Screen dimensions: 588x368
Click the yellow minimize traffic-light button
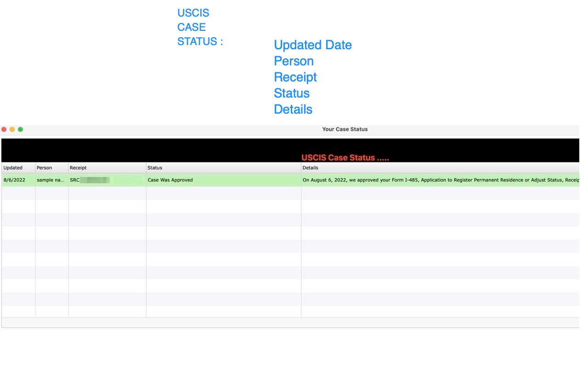coord(12,129)
